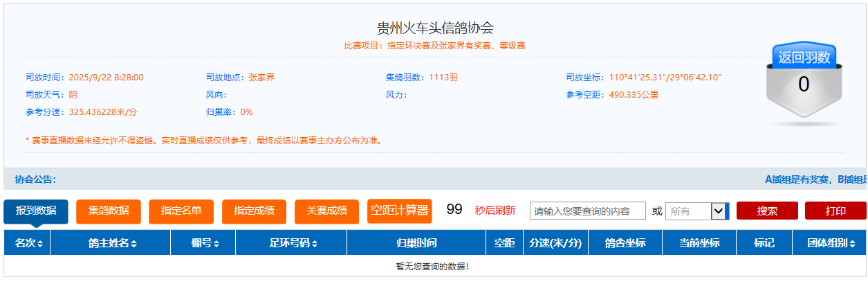Switch to the 报到数据 tab
Screen dimensions: 868x302
36,211
